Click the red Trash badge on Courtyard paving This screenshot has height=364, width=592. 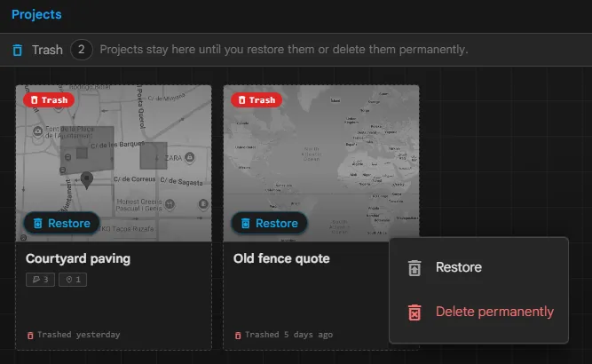49,100
